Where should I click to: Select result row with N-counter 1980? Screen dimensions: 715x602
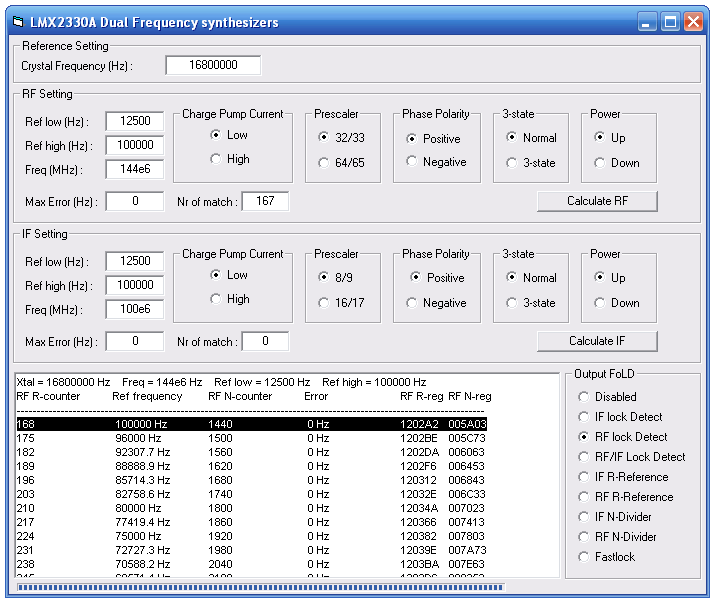[x=252, y=550]
